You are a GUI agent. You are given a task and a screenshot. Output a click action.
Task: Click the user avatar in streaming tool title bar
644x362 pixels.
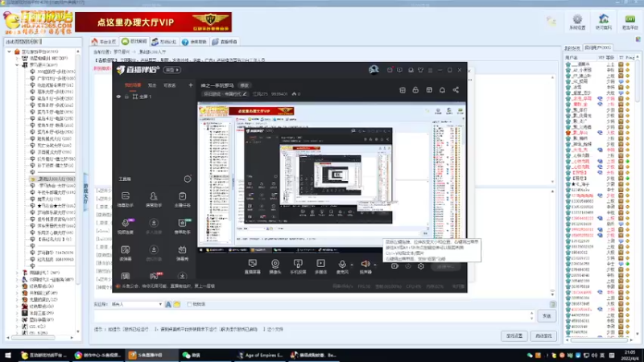coord(374,70)
